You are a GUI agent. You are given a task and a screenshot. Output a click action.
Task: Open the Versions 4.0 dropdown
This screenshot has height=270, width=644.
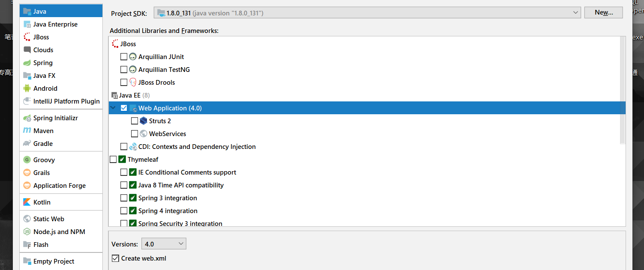click(164, 244)
